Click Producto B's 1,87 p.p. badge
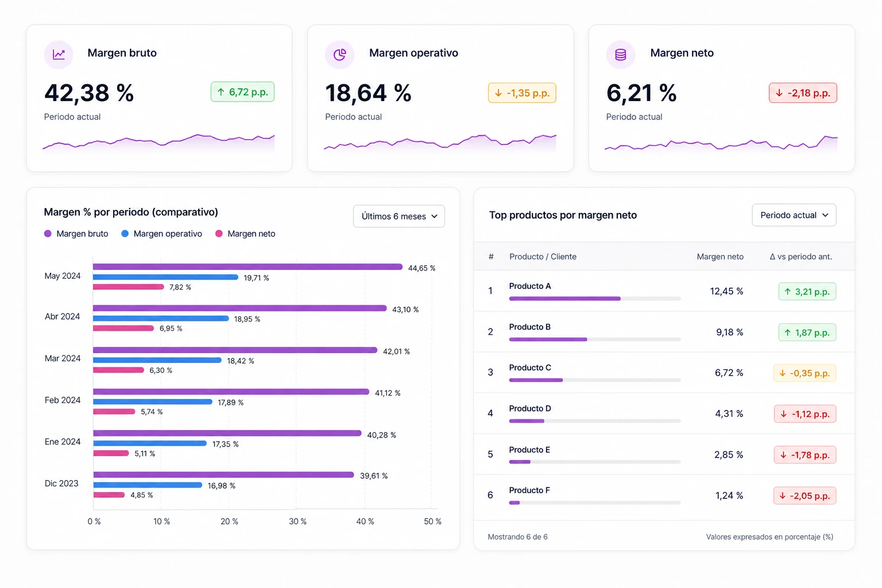 (x=807, y=332)
